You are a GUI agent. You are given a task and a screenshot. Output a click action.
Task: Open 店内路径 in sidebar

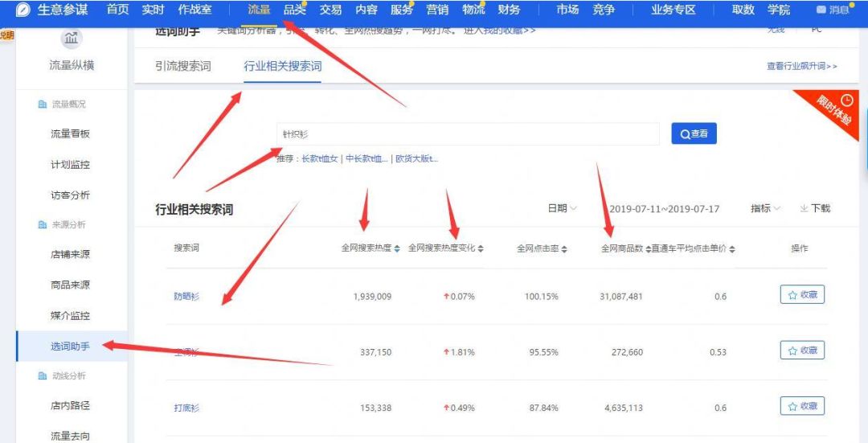pyautogui.click(x=70, y=405)
